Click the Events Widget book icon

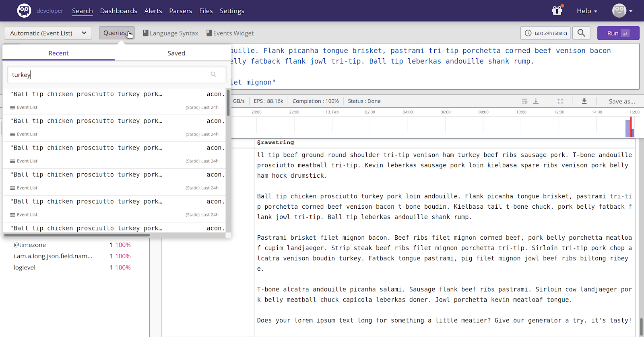[209, 33]
